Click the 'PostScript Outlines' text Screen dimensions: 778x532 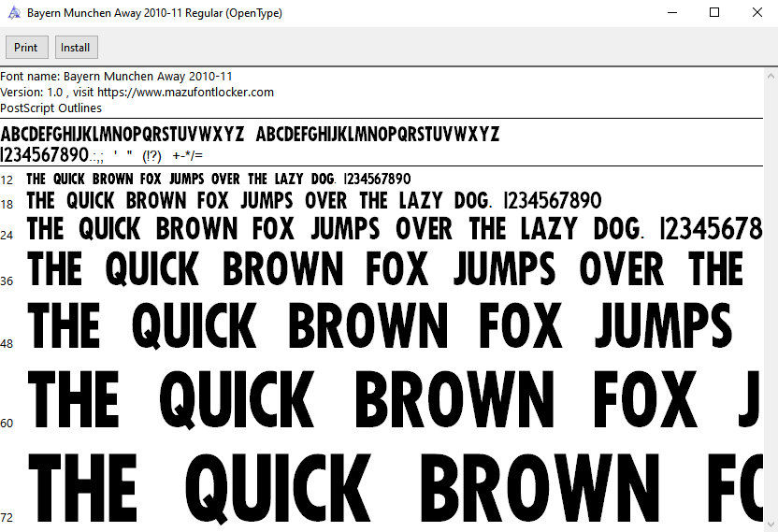pos(51,108)
